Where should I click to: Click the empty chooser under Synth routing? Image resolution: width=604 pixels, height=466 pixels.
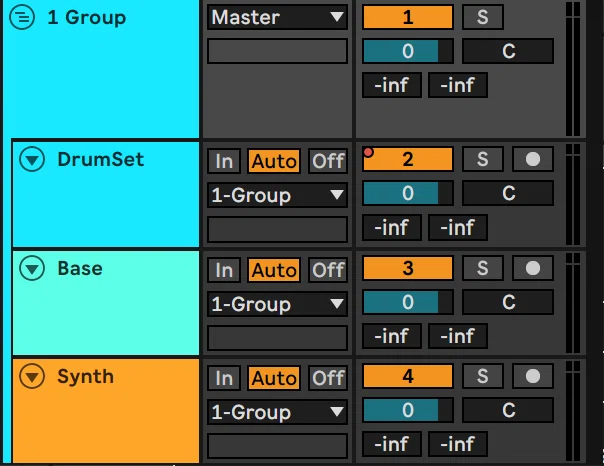pos(277,446)
